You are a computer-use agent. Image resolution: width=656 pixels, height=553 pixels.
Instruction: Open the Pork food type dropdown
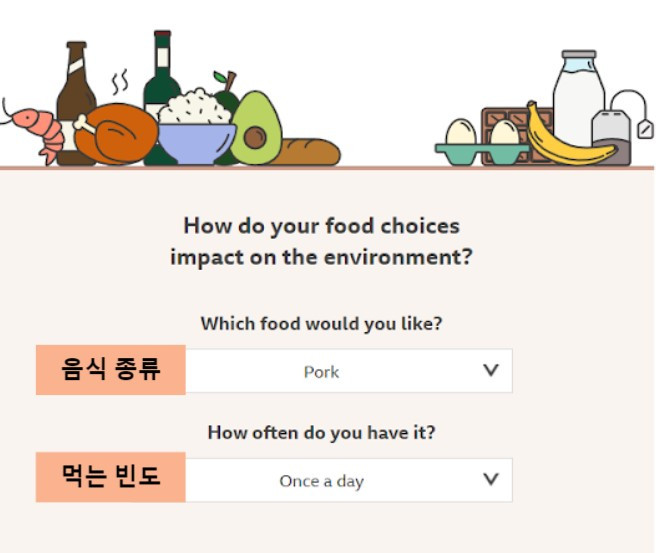(349, 371)
